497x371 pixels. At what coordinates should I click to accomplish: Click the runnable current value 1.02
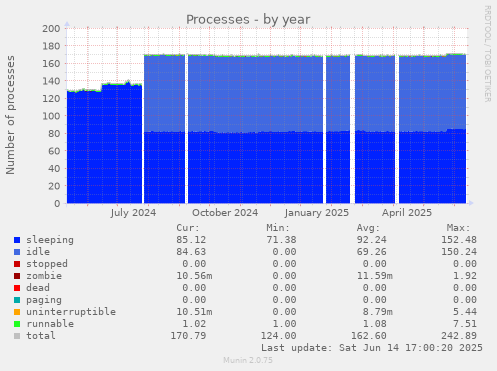coord(194,324)
